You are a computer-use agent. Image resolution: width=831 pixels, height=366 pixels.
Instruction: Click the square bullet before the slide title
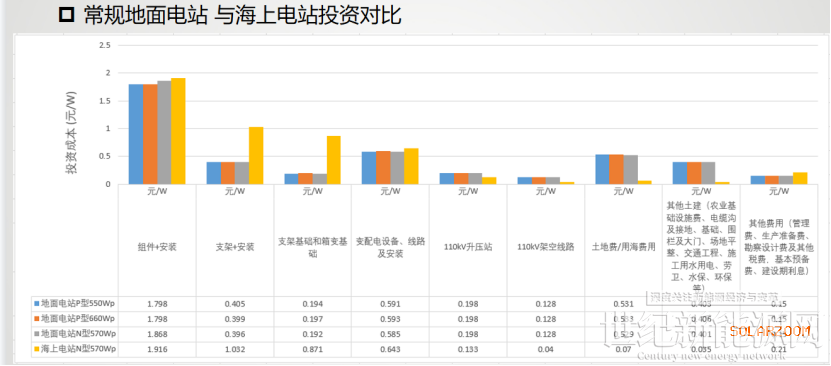click(x=67, y=16)
